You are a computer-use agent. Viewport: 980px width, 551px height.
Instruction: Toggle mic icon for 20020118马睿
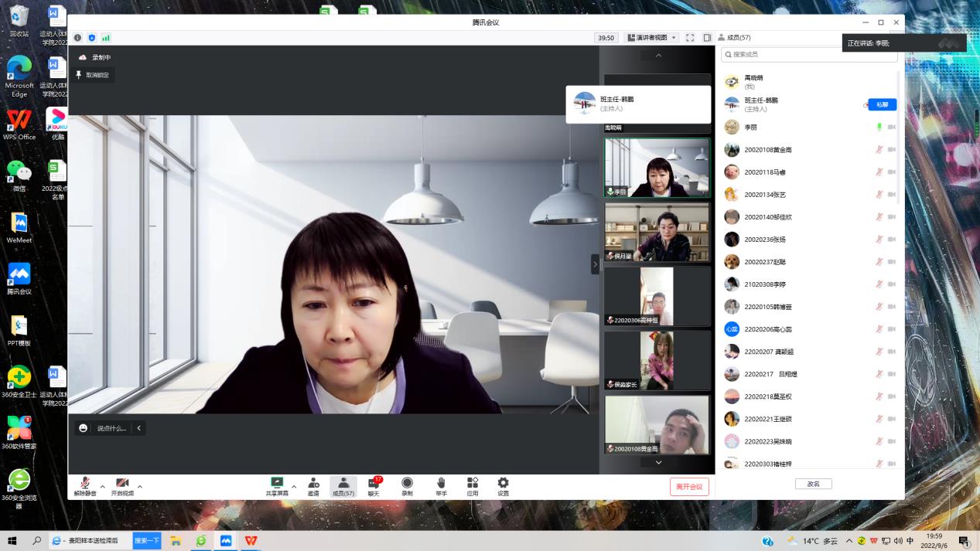(x=879, y=172)
